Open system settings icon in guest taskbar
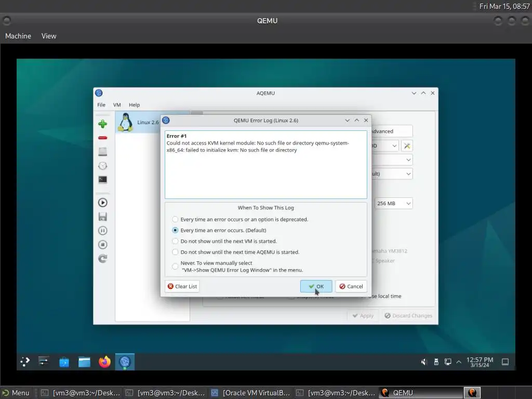Viewport: 532px width, 399px height. tap(44, 362)
